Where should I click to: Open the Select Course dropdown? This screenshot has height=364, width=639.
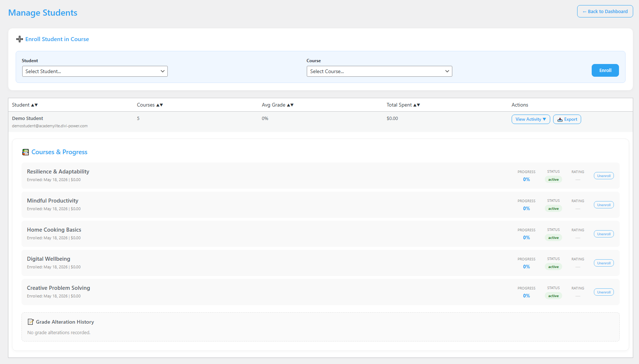(380, 71)
